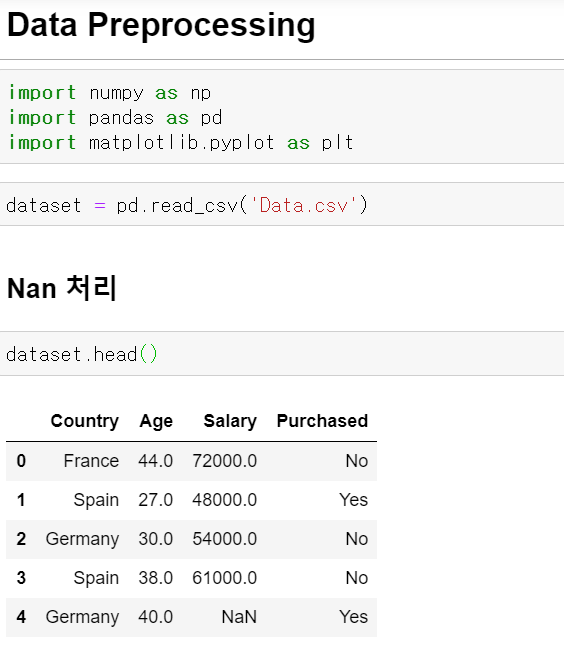The height and width of the screenshot is (662, 564).
Task: Click row index 0 in the table
Action: [21, 461]
